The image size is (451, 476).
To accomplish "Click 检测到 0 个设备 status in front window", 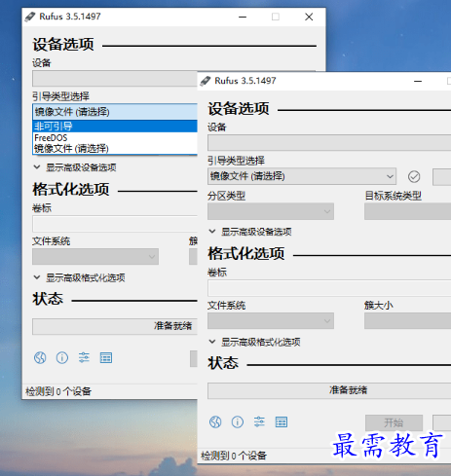I will [234, 456].
